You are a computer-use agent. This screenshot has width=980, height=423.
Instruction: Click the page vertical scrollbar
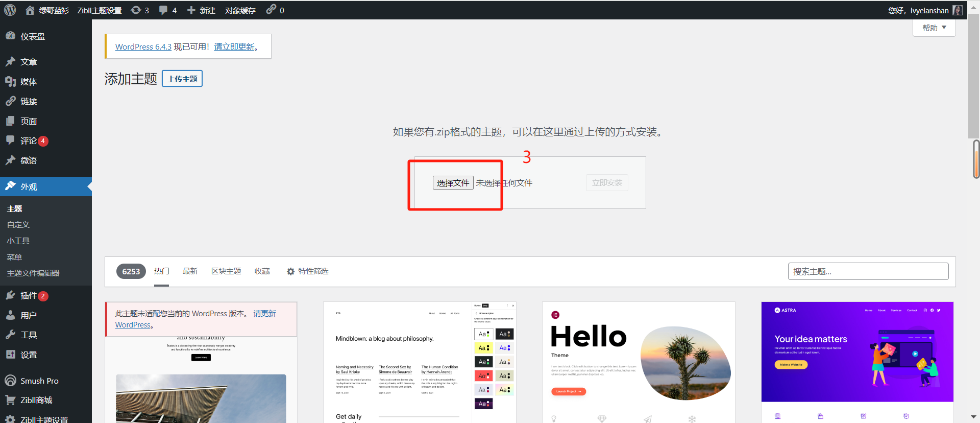coord(973,77)
